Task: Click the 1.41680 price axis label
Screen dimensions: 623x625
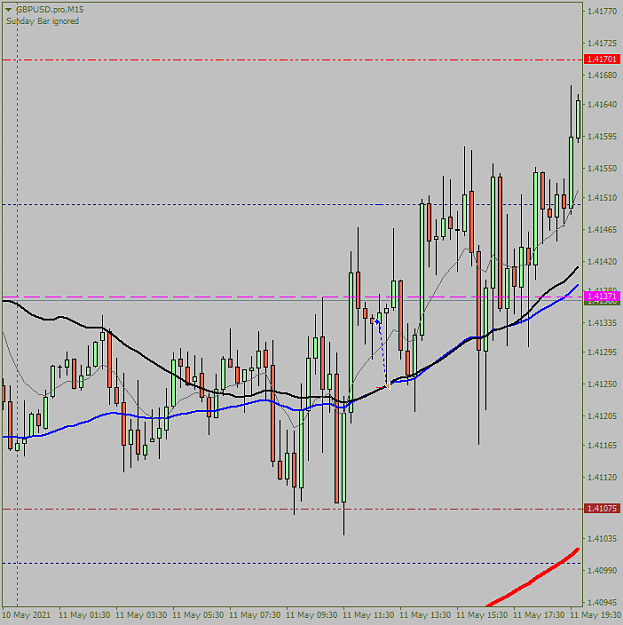Action: coord(602,75)
